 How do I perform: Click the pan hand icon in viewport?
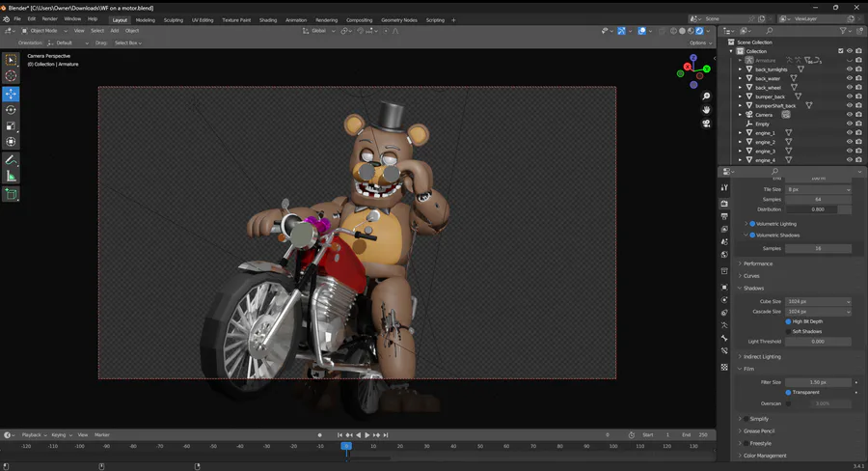tap(707, 110)
